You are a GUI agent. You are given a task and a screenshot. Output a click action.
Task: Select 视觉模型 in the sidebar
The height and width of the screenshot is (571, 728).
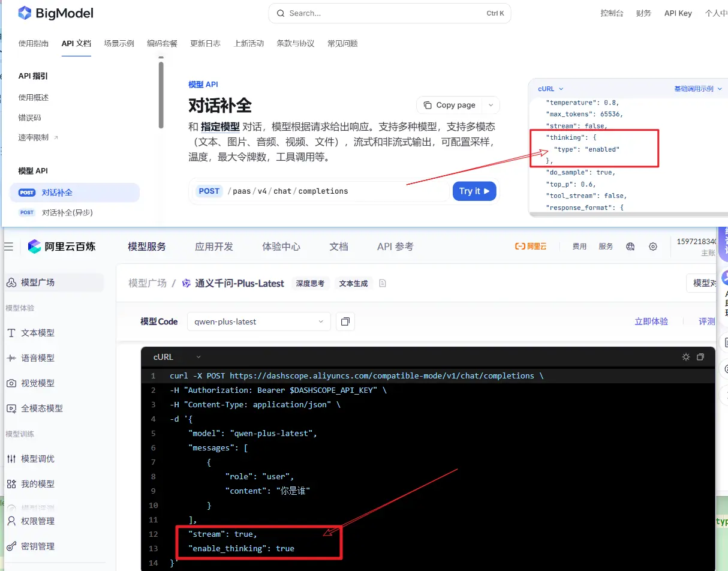tap(37, 383)
